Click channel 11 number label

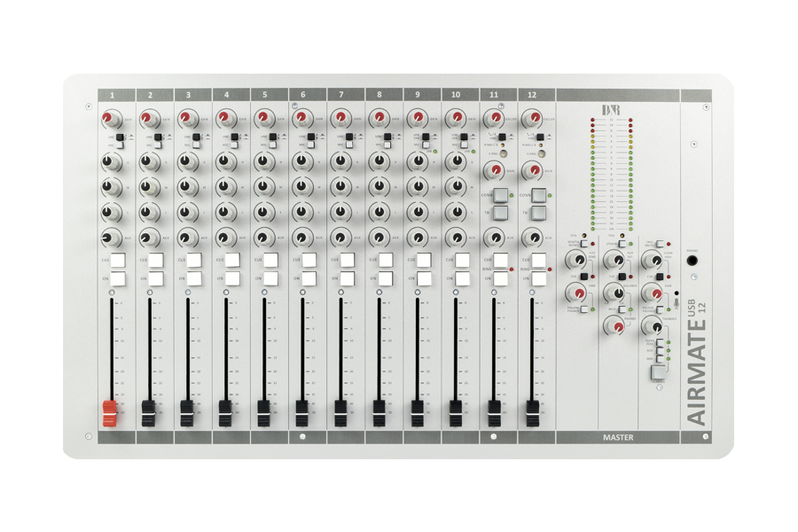(494, 95)
